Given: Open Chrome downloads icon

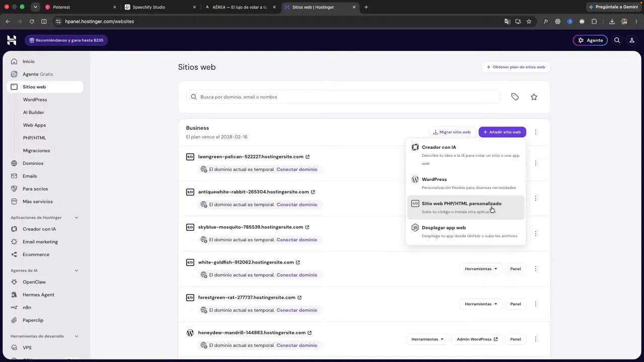Looking at the screenshot, I should [612, 22].
